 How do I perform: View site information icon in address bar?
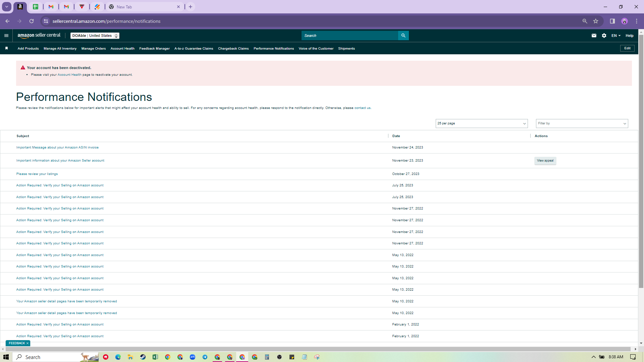(46, 21)
